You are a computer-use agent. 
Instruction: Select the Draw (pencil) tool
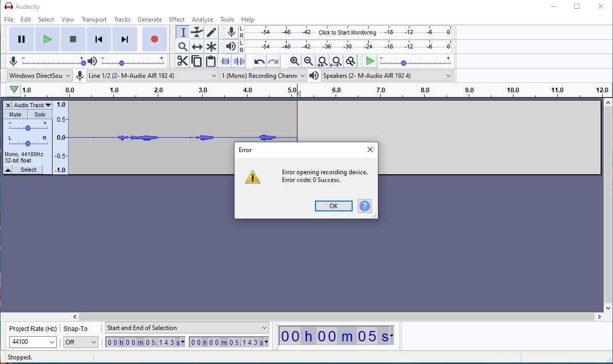point(211,32)
